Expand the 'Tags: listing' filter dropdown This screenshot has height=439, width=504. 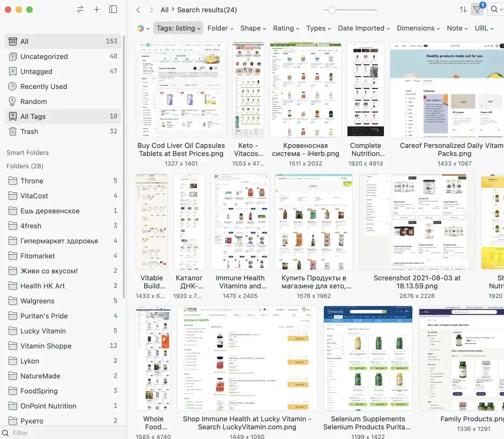click(x=179, y=28)
